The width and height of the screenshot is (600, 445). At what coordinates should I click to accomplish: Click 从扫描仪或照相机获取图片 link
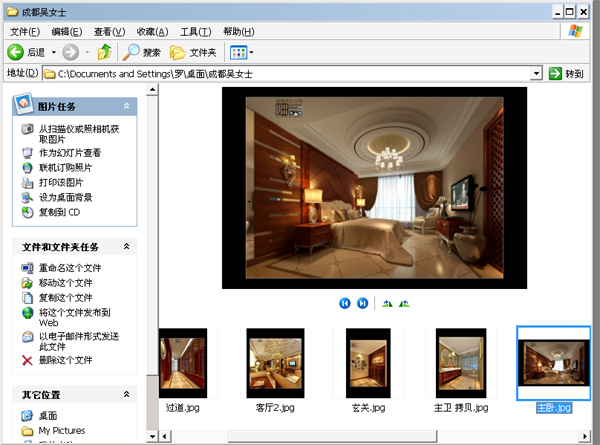pyautogui.click(x=79, y=134)
